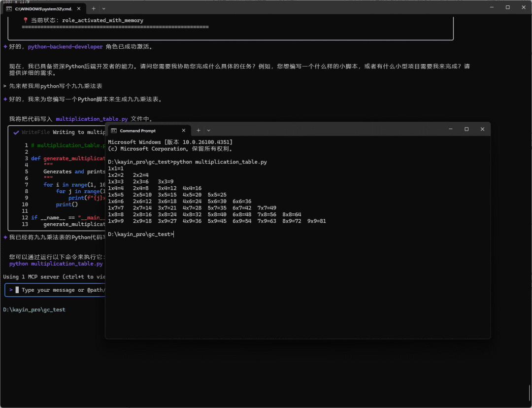Click the cmd icon on back window tab
This screenshot has height=408, width=532.
click(x=9, y=9)
